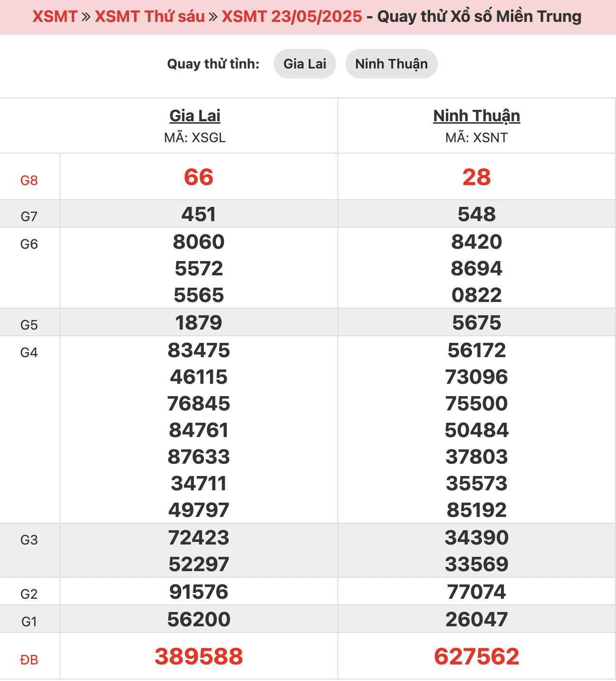Select Gia Lai special prize 389588
The width and height of the screenshot is (616, 681).
[x=199, y=656]
